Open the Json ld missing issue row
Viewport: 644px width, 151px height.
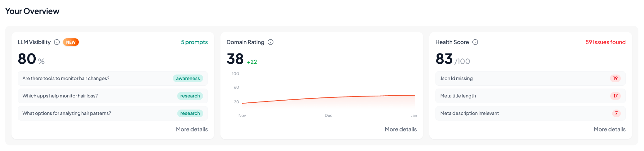point(456,79)
